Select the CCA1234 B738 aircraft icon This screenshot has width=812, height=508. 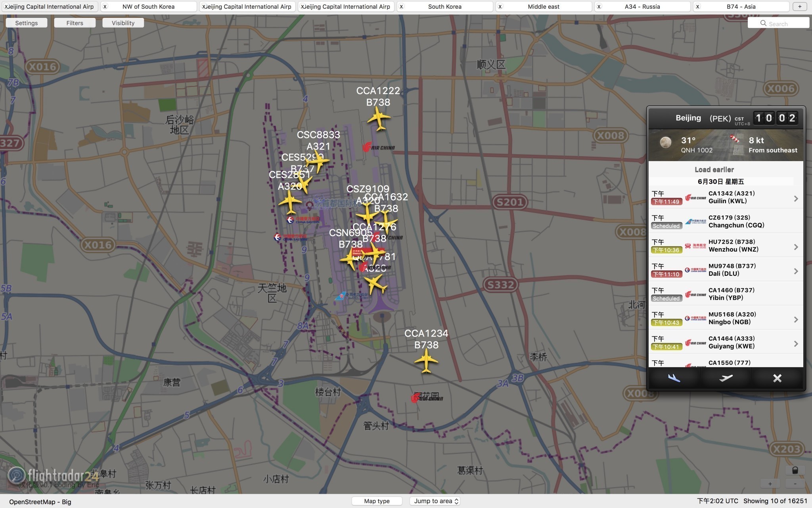click(x=426, y=361)
